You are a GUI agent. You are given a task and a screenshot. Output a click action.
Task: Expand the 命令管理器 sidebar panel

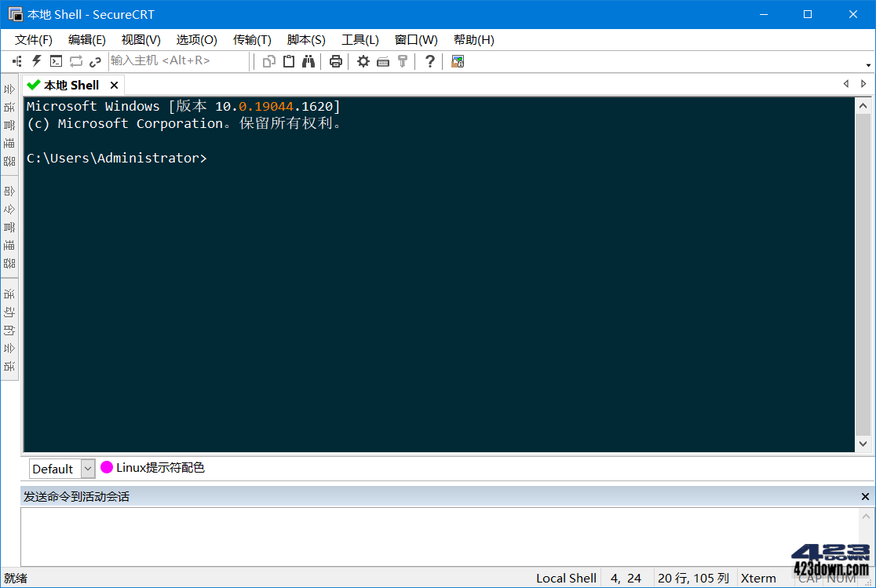[9, 224]
